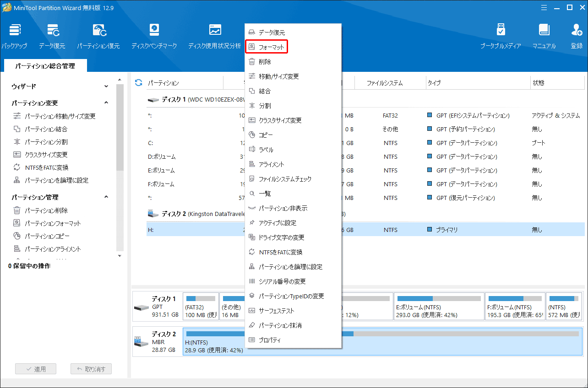Collapse the パーティション管理 section

[106, 197]
